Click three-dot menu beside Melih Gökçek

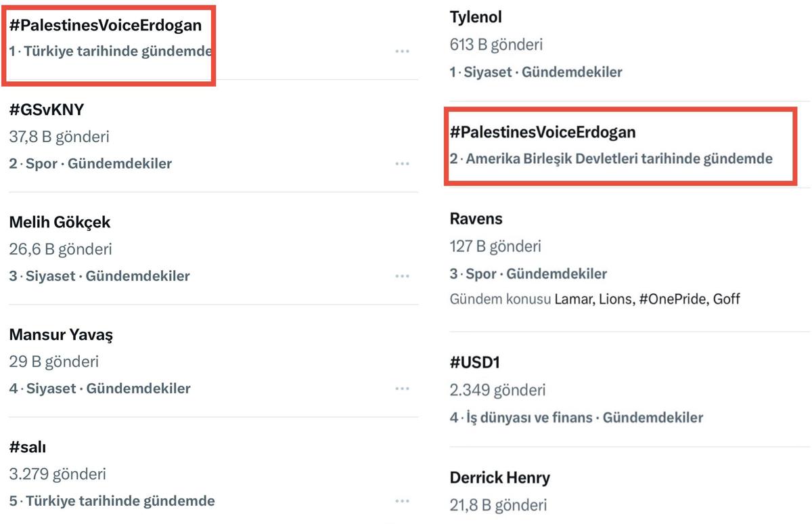403,276
